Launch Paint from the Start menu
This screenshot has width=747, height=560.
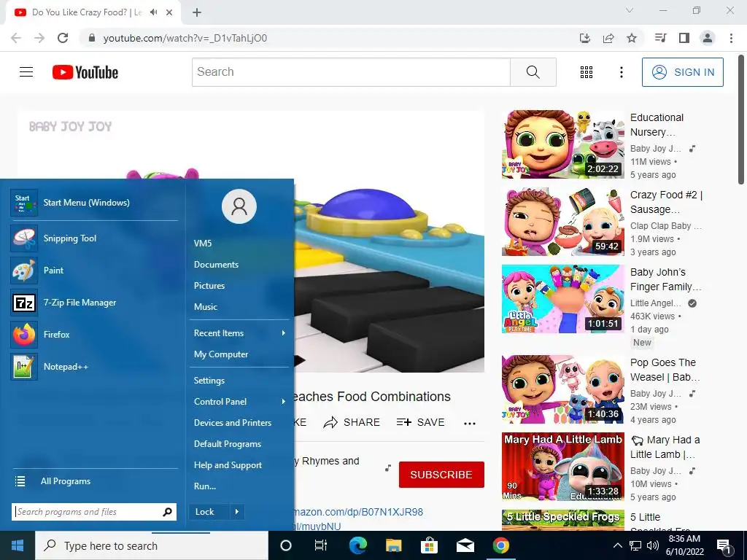[x=24, y=271]
